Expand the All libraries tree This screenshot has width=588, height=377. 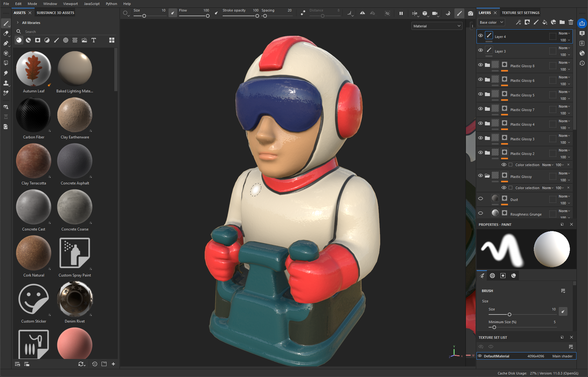[18, 23]
